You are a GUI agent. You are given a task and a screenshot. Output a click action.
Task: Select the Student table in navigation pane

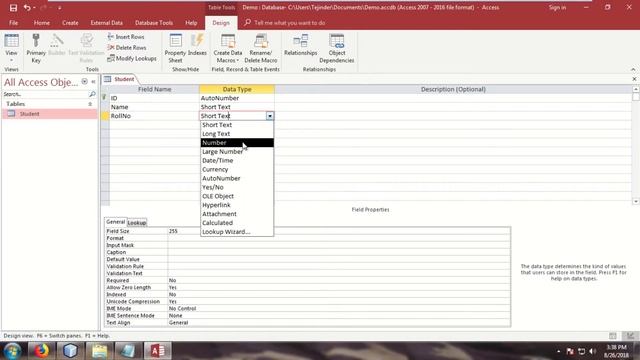tap(50, 114)
